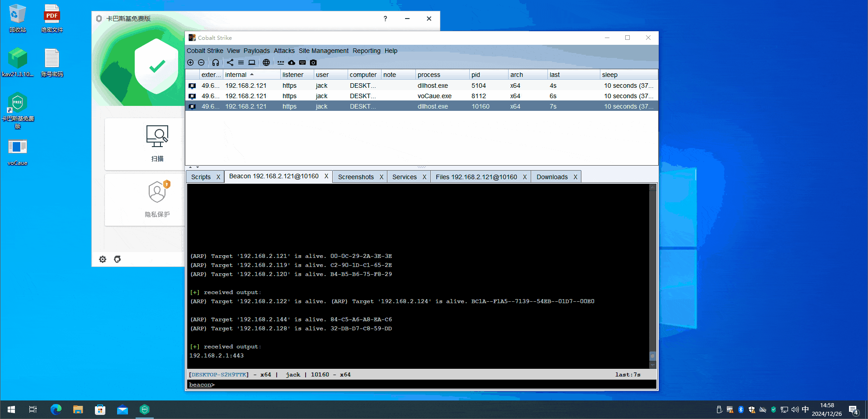
Task: Close the Beacon 192.168.2.121@10160 tab
Action: [x=326, y=176]
